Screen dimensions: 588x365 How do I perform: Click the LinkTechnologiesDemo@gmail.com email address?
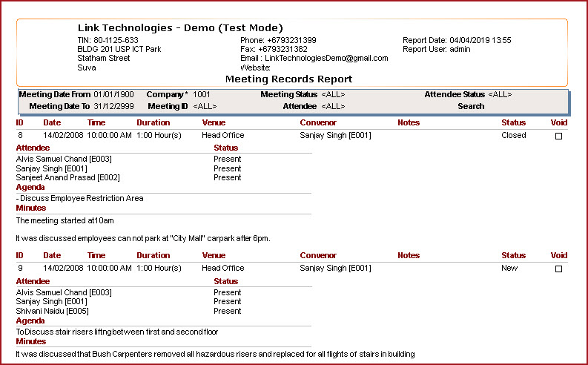[x=326, y=59]
